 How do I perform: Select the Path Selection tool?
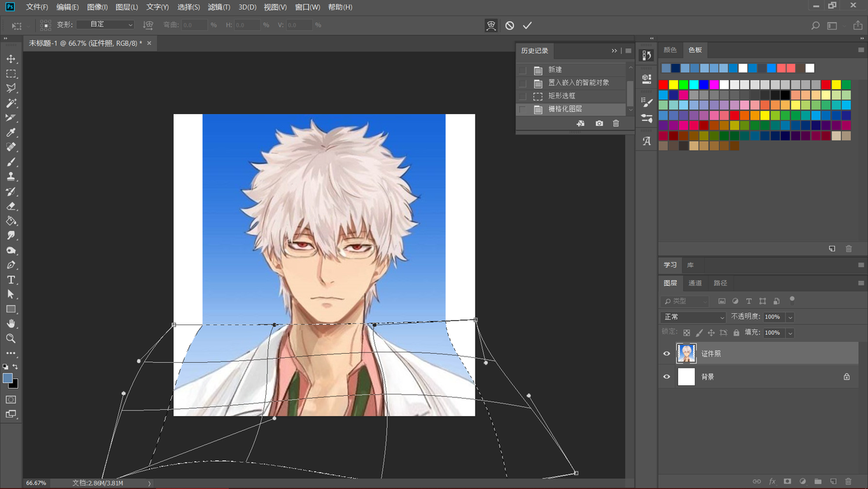coord(11,294)
